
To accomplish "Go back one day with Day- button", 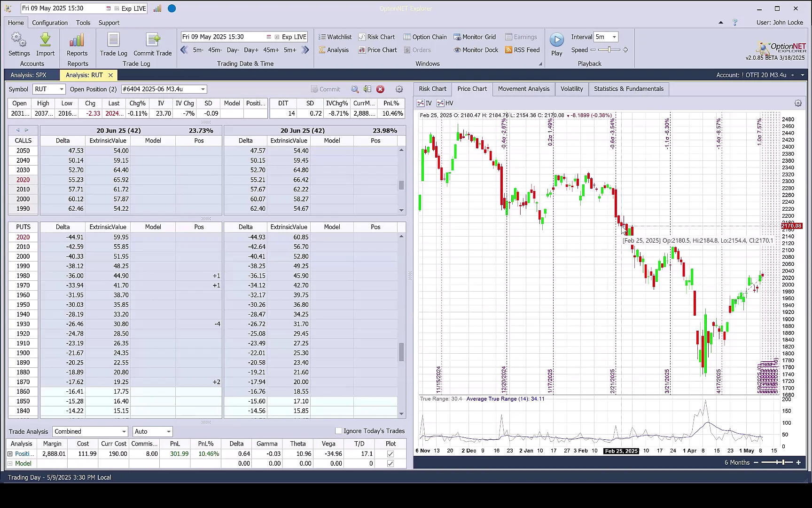I will coord(233,50).
